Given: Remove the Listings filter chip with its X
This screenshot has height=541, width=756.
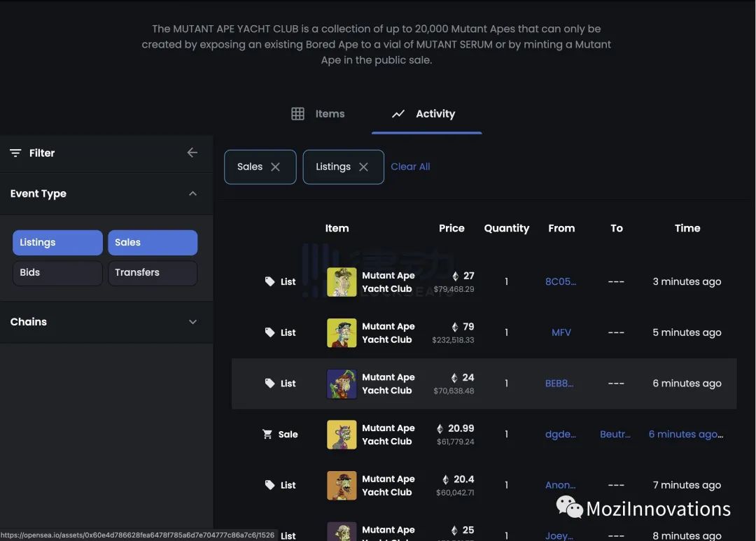Looking at the screenshot, I should click(363, 167).
